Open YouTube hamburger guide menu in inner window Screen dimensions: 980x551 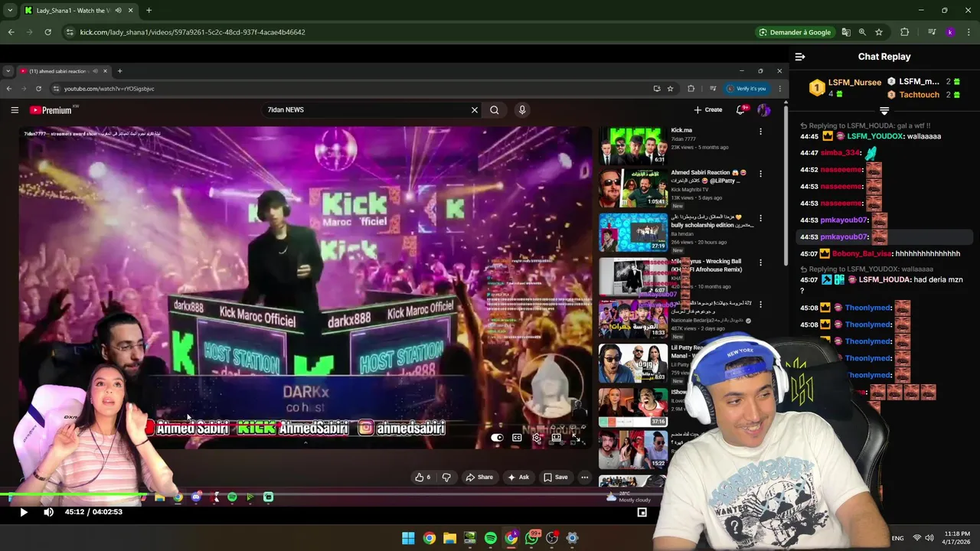point(15,110)
